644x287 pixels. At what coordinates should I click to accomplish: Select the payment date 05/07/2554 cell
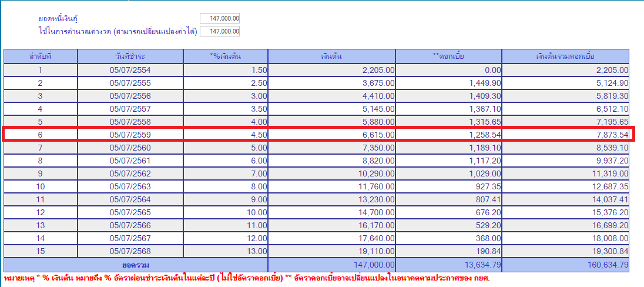(130, 70)
